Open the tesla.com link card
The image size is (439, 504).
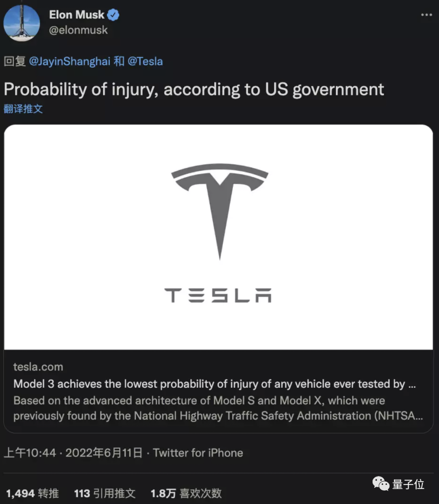click(x=38, y=367)
